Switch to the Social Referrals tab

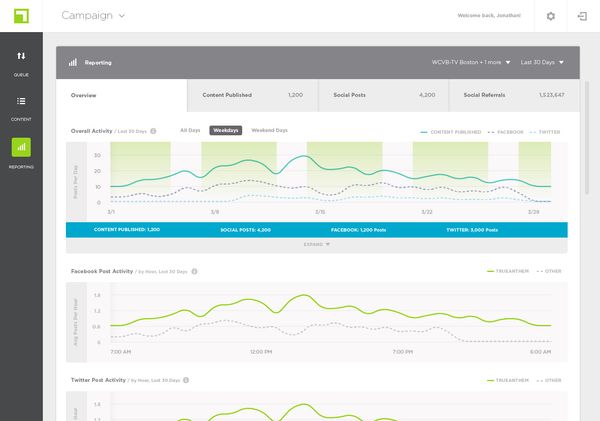514,95
